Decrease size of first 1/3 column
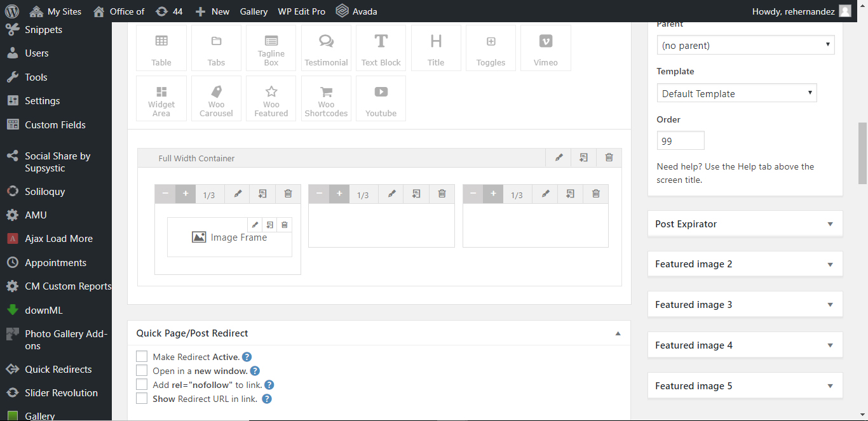 165,194
